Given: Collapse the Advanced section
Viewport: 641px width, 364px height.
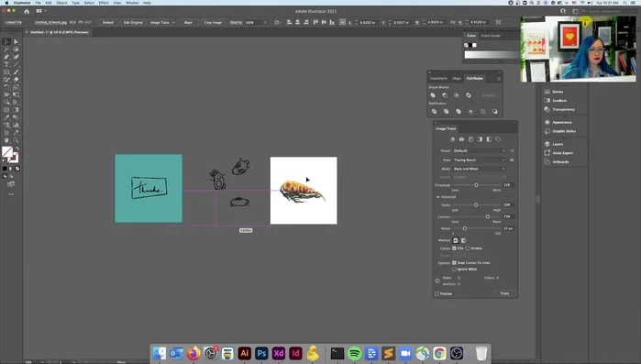Looking at the screenshot, I should [437, 197].
